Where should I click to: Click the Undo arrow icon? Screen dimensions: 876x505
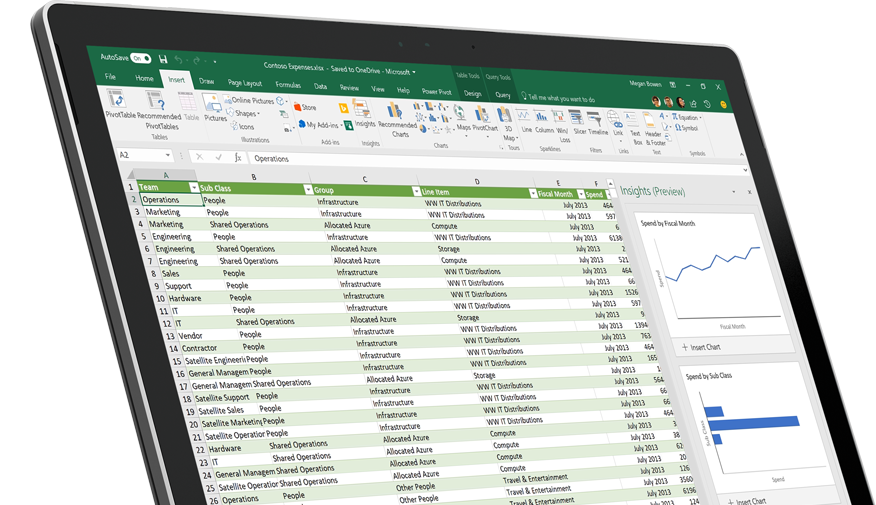[178, 59]
